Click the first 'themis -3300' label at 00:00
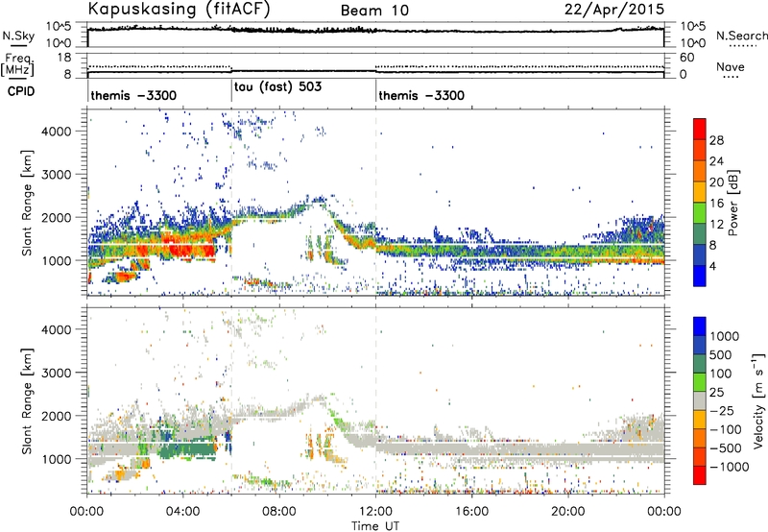Screen dimensions: 768x532 133,95
